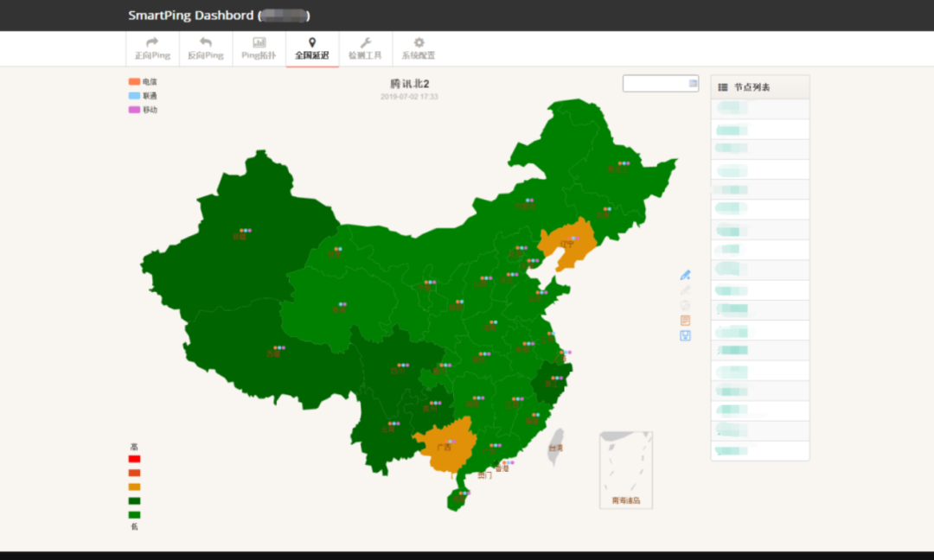The height and width of the screenshot is (560, 934).
Task: Click the 南海诸岛 inset box
Action: [x=626, y=470]
